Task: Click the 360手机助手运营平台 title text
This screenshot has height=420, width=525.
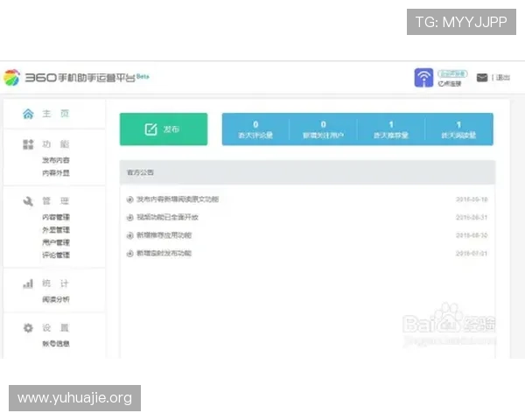Action: 80,78
